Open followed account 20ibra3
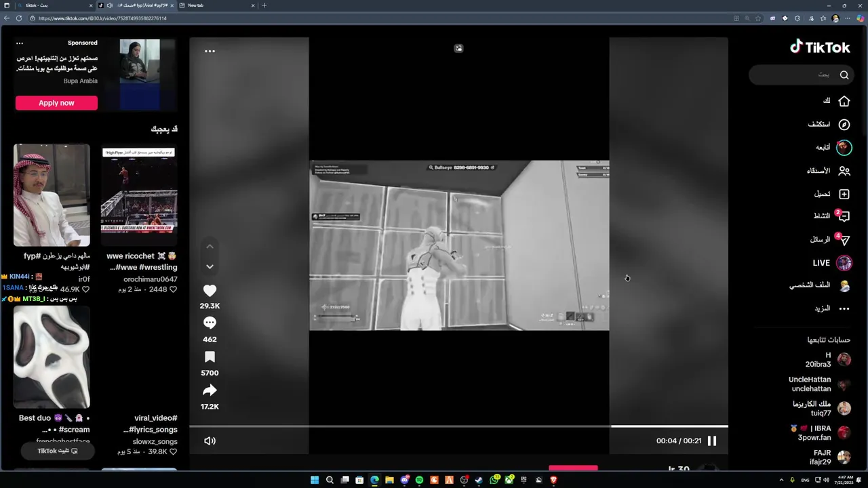The height and width of the screenshot is (488, 868). point(827,360)
